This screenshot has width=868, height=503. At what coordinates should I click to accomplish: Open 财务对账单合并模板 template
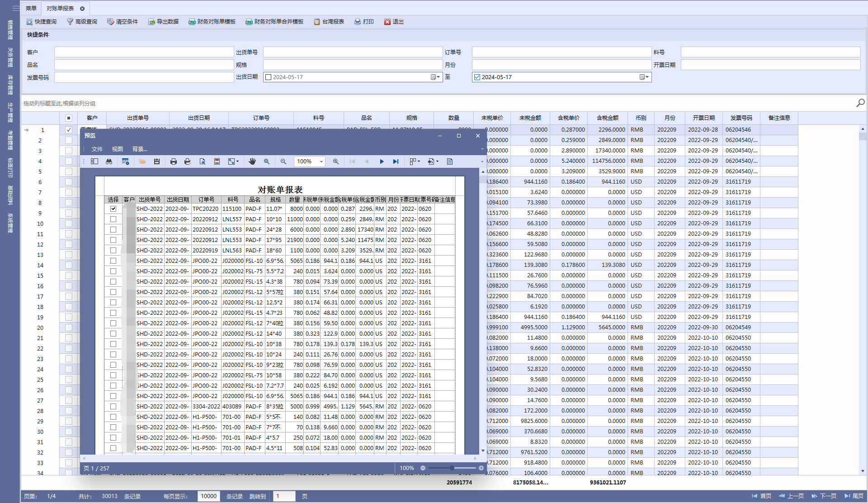point(274,22)
